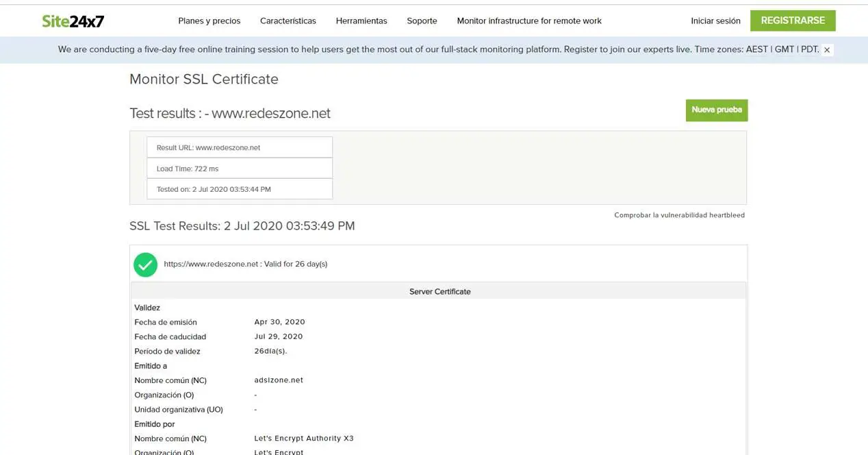Close the training session announcement banner

pos(827,50)
